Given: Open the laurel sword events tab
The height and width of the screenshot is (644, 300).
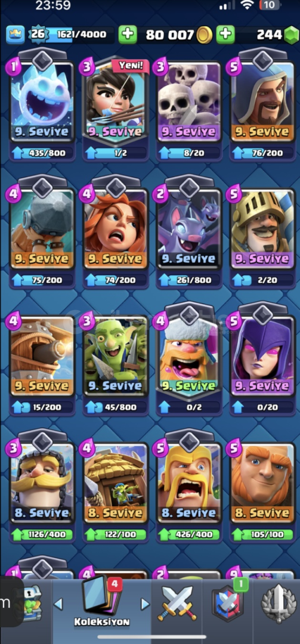Looking at the screenshot, I should point(279,603).
